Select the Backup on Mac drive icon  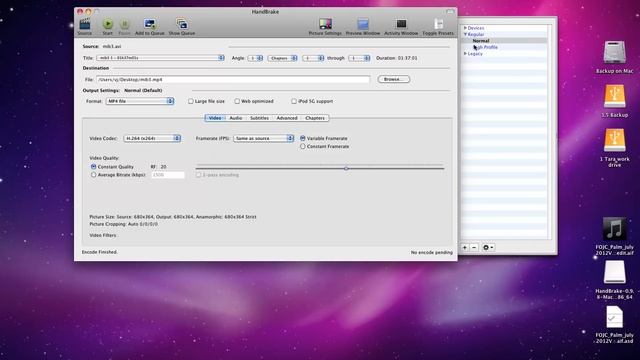[x=614, y=52]
